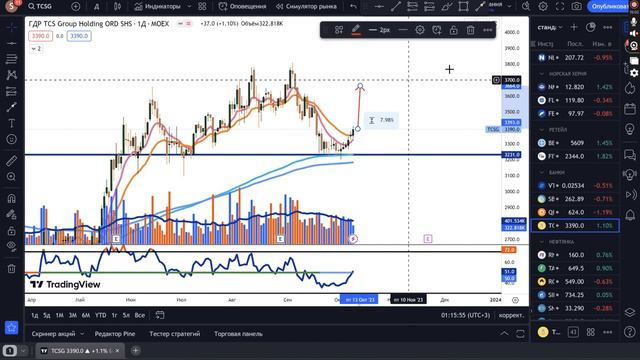Screen dimensions: 640x360
Task: Remove drawings with left sidebar trash icon
Action: (x=11, y=269)
